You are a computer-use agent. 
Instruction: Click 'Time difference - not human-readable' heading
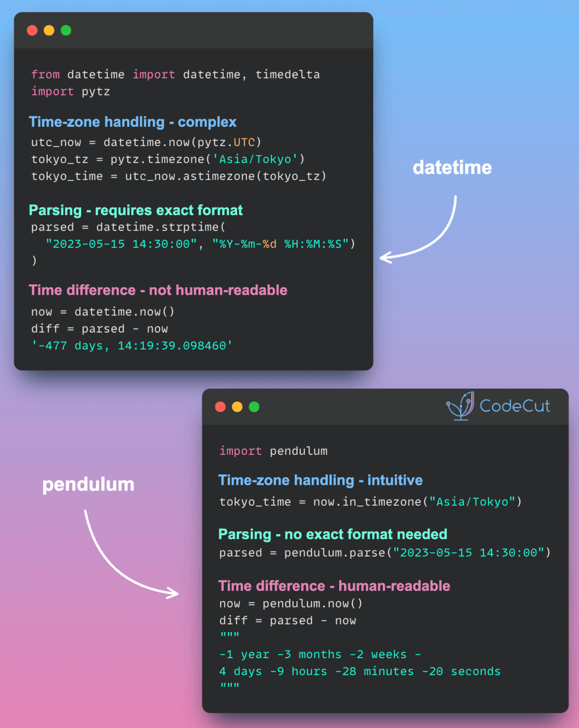pos(158,290)
